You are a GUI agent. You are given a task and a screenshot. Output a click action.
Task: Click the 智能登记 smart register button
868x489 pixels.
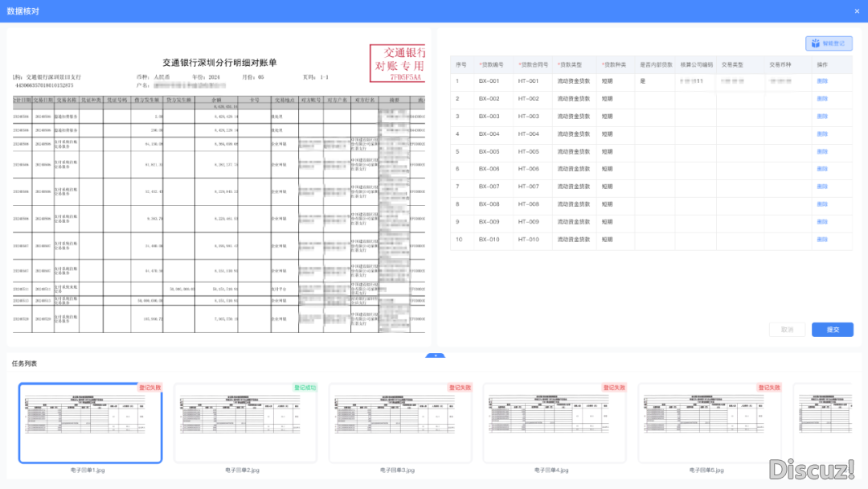(x=829, y=43)
